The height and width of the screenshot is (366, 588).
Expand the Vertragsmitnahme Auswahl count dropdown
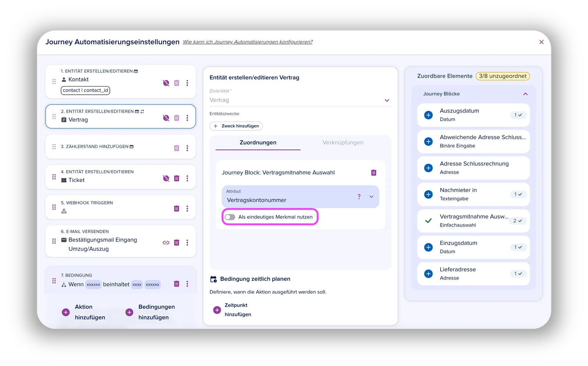point(518,221)
